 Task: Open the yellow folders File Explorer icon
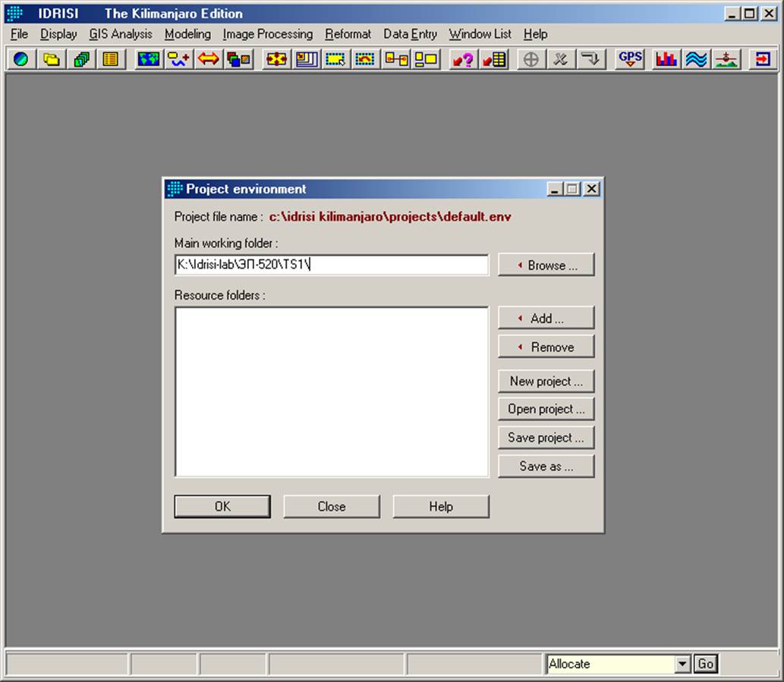(x=51, y=59)
